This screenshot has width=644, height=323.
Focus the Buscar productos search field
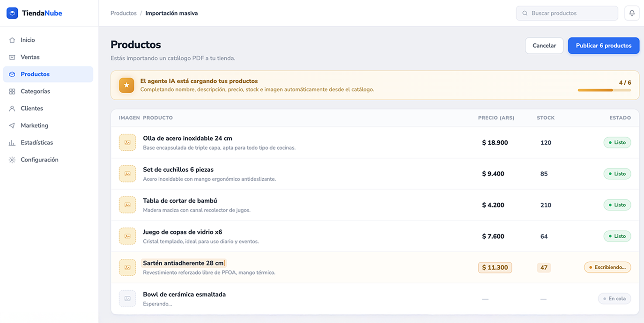coord(567,13)
